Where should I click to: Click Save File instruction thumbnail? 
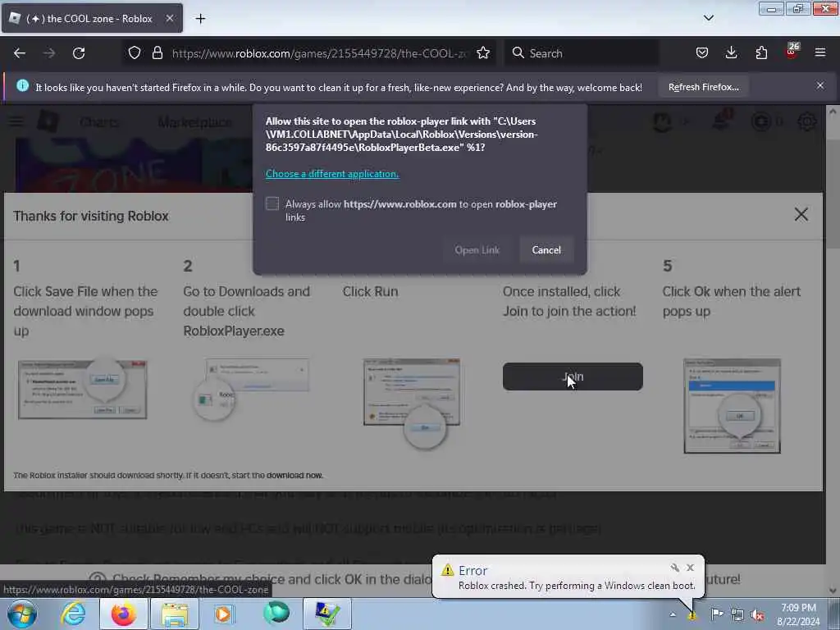point(83,389)
